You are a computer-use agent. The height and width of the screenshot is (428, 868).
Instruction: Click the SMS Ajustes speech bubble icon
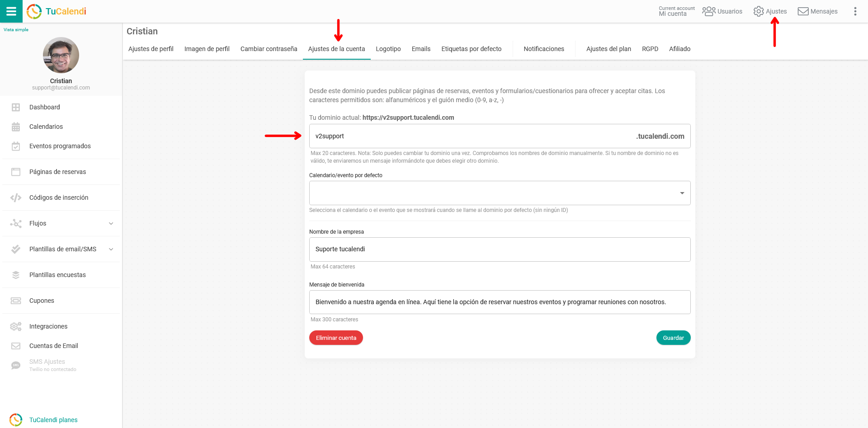16,365
